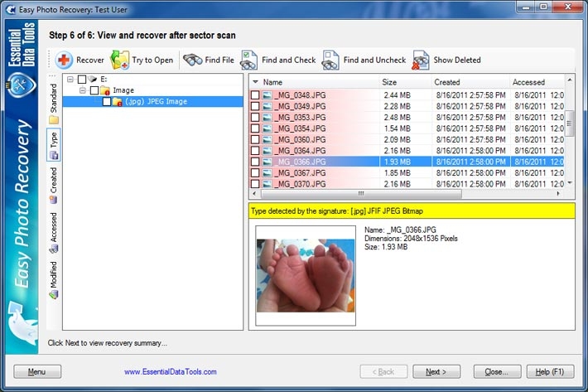Tick the E: drive checkbox

pos(82,80)
